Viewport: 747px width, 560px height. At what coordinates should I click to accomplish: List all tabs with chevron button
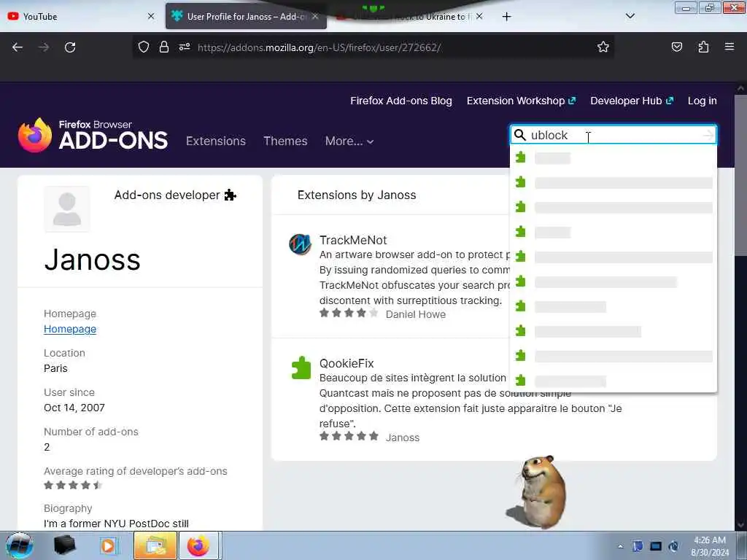click(630, 16)
